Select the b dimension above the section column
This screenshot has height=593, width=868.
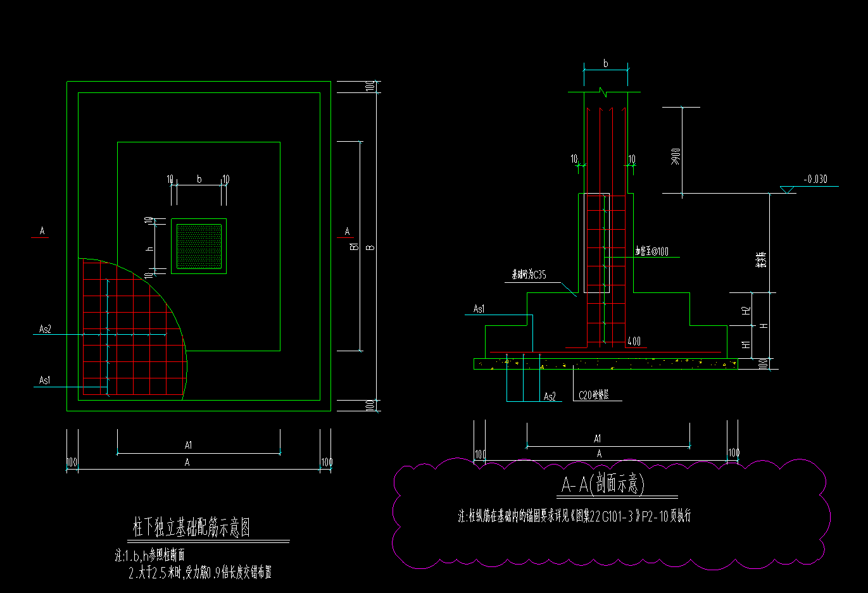tap(605, 63)
